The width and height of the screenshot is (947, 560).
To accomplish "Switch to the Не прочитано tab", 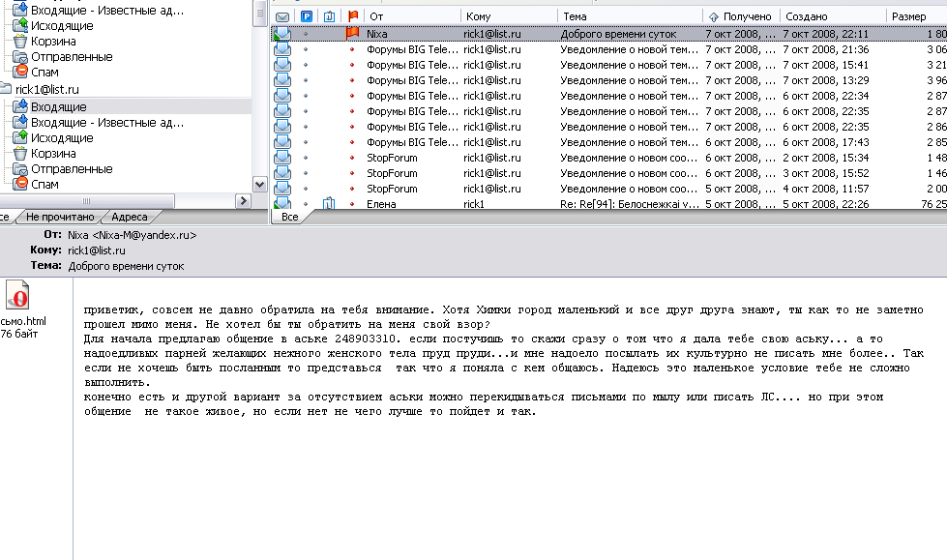I will point(60,218).
